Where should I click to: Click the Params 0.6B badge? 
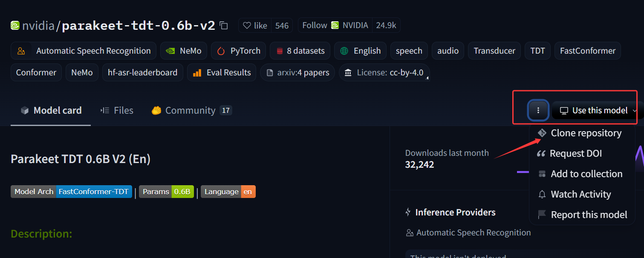pyautogui.click(x=166, y=192)
